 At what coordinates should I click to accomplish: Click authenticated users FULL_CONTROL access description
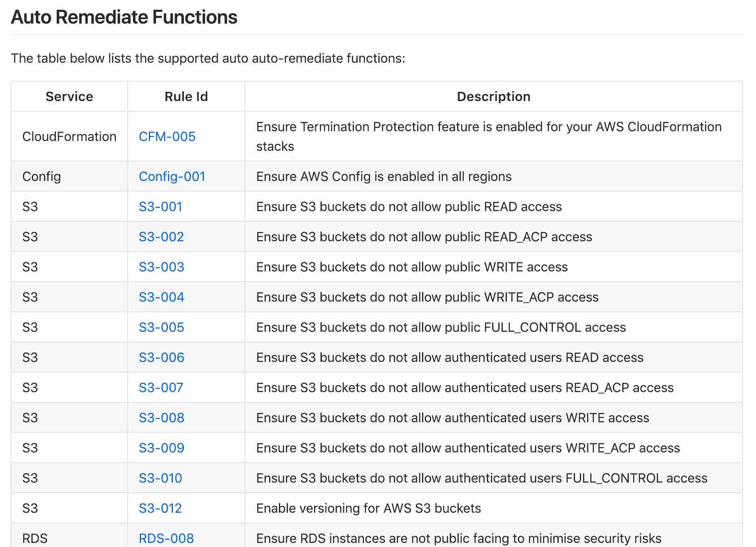click(482, 478)
